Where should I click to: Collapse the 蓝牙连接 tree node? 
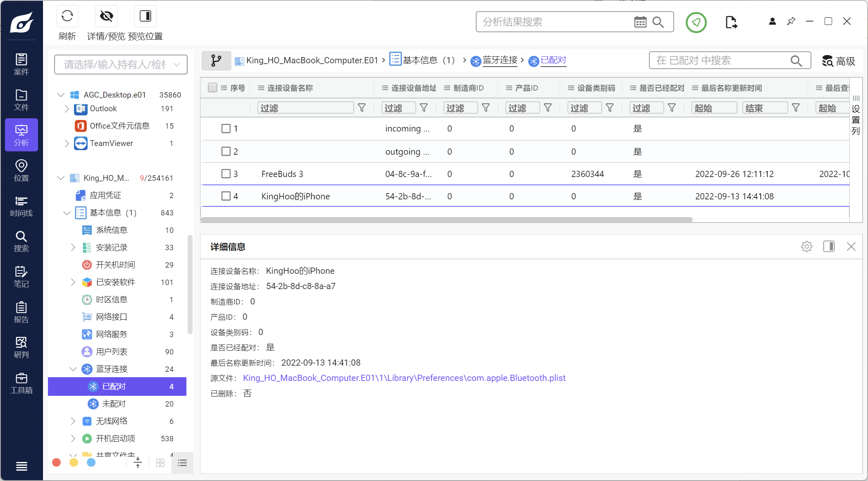pyautogui.click(x=73, y=369)
